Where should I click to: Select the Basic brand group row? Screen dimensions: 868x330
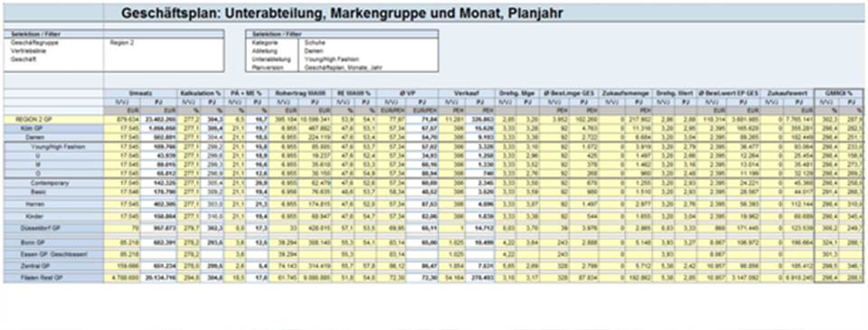point(38,192)
